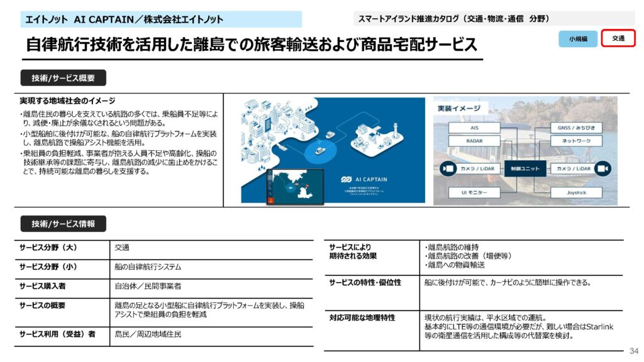Click the 実装イメージ label on the photo
This screenshot has width=644, height=362.
click(x=460, y=109)
